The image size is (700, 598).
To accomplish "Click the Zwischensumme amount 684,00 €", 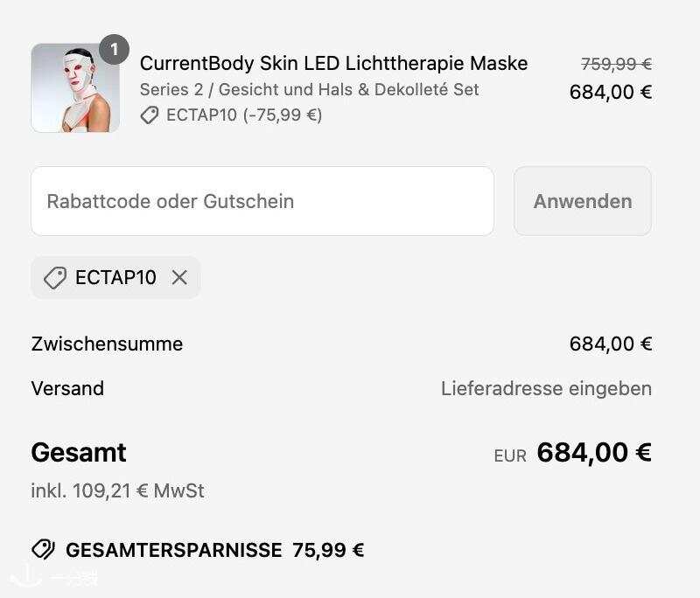I will pyautogui.click(x=610, y=344).
